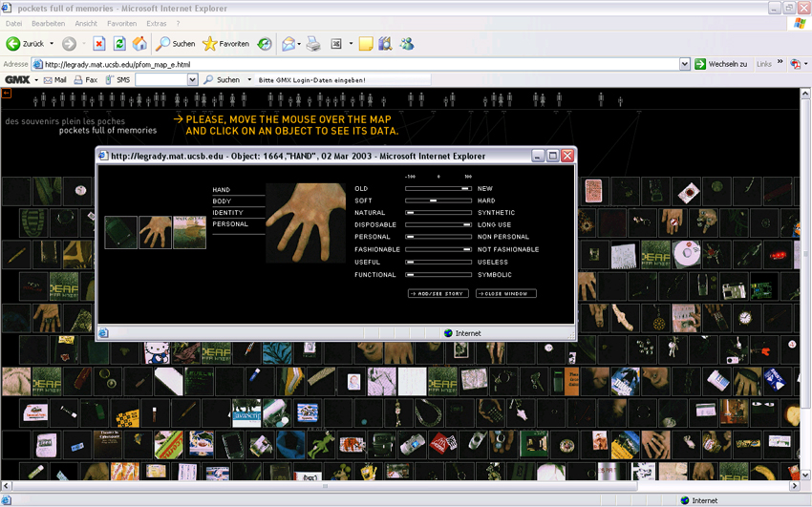
Task: Open the Mail envelope toolbar icon
Action: point(288,44)
